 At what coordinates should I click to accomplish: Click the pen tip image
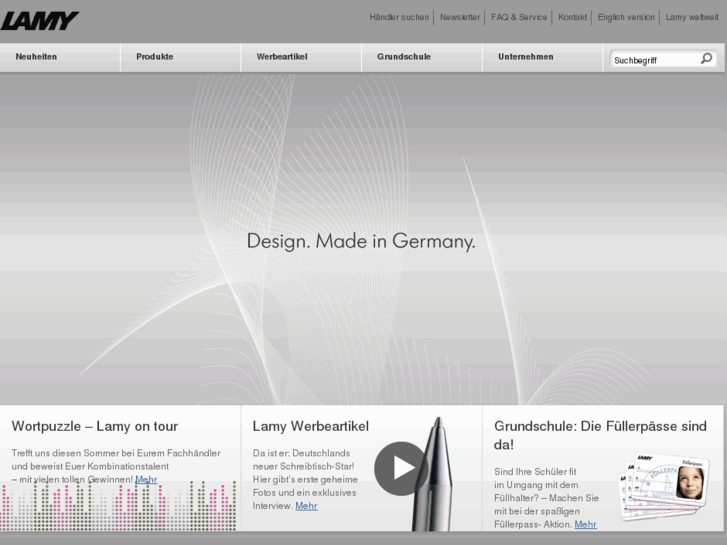(434, 474)
